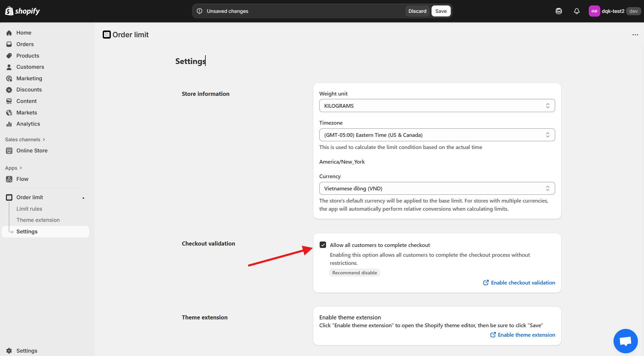Click the bottom Settings gear icon
Screen dimensions: 644x356
[9, 351]
